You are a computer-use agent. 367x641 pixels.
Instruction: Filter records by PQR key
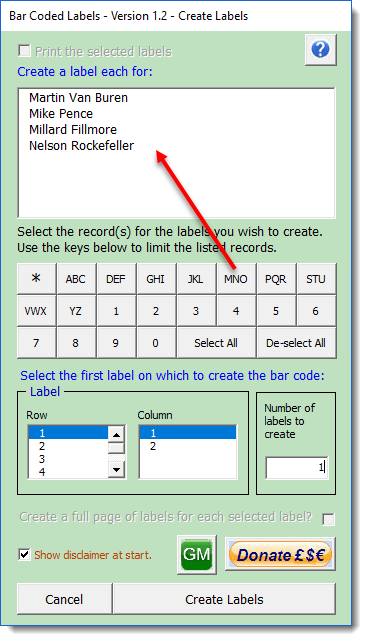276,279
